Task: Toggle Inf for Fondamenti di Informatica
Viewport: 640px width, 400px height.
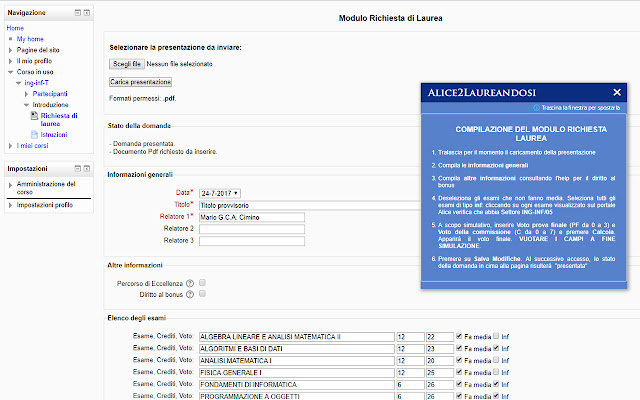Action: pos(496,383)
